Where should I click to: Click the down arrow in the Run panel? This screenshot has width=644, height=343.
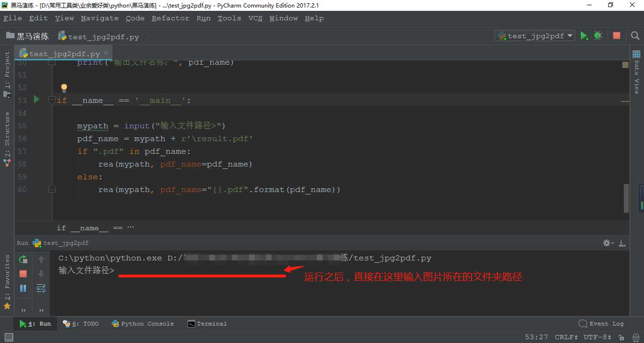41,274
